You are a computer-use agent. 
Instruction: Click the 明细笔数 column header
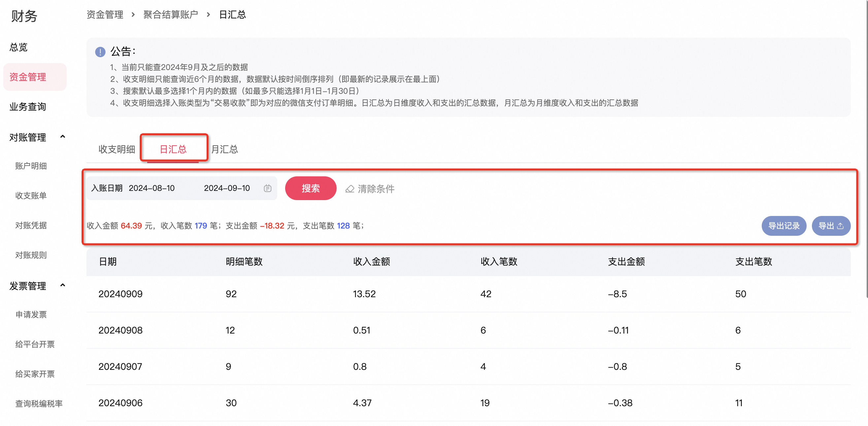(244, 262)
